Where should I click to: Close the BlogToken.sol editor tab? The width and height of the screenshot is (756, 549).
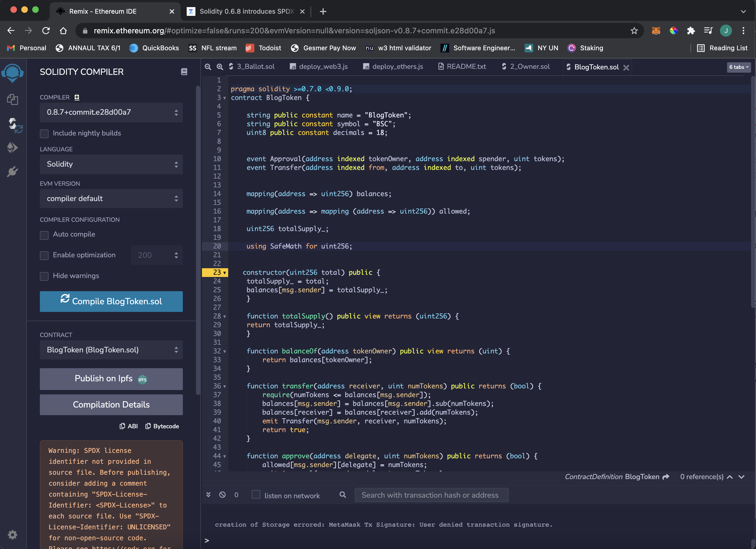(626, 68)
